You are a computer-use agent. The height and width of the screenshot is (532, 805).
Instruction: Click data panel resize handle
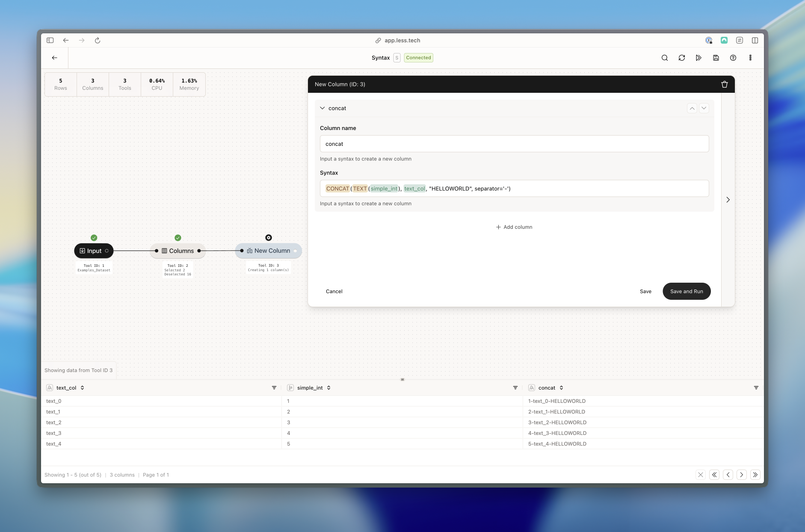click(x=402, y=379)
